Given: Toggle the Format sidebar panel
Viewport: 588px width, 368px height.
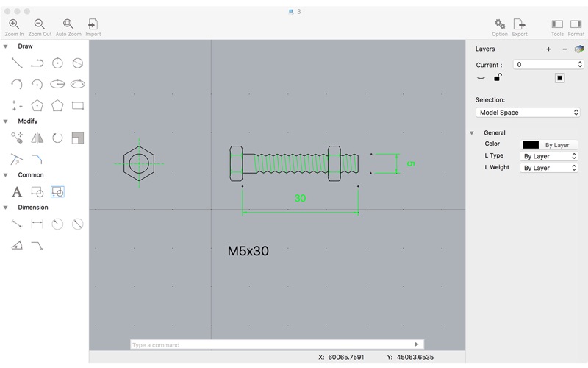Looking at the screenshot, I should (576, 27).
